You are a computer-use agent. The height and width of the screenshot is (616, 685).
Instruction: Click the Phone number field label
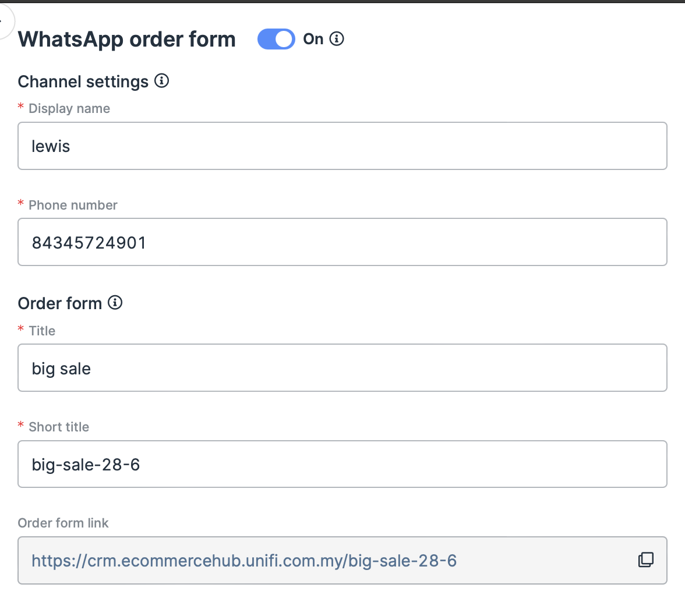click(73, 205)
